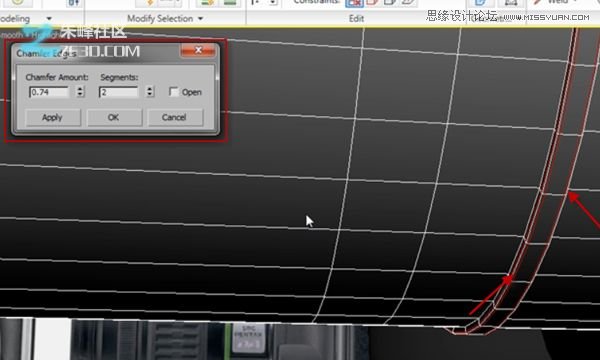600x360 pixels.
Task: Apply the chamfer settings
Action: tap(53, 117)
